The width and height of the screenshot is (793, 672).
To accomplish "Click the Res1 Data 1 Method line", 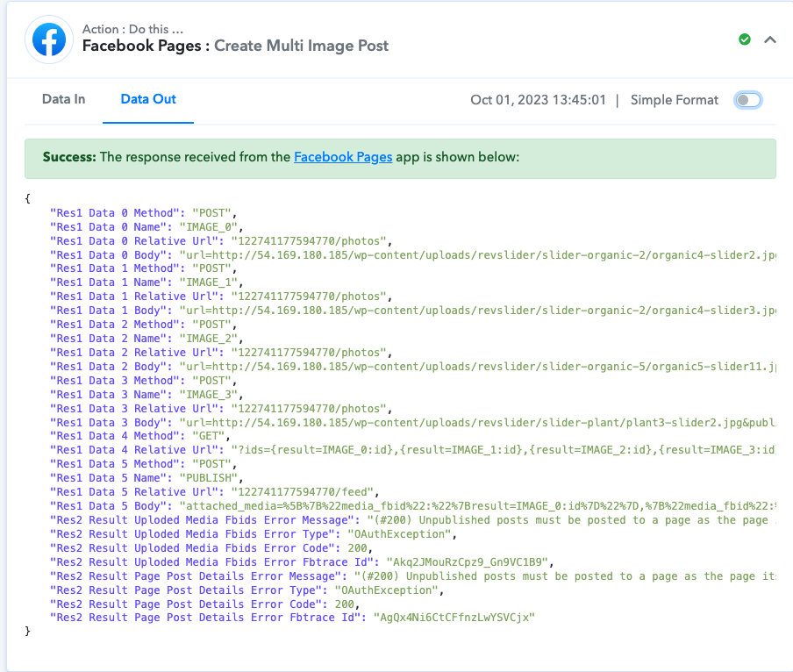I will click(x=143, y=268).
